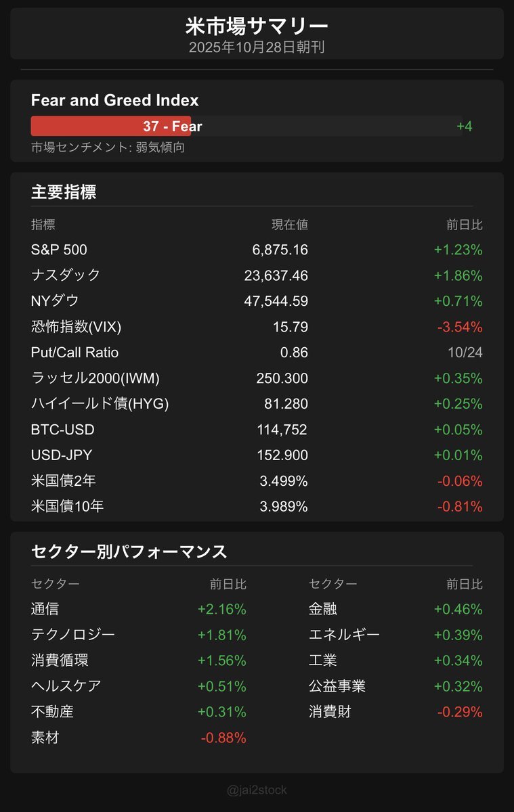
Task: Select the テクノロジー sector change +1.81%
Action: [x=221, y=635]
